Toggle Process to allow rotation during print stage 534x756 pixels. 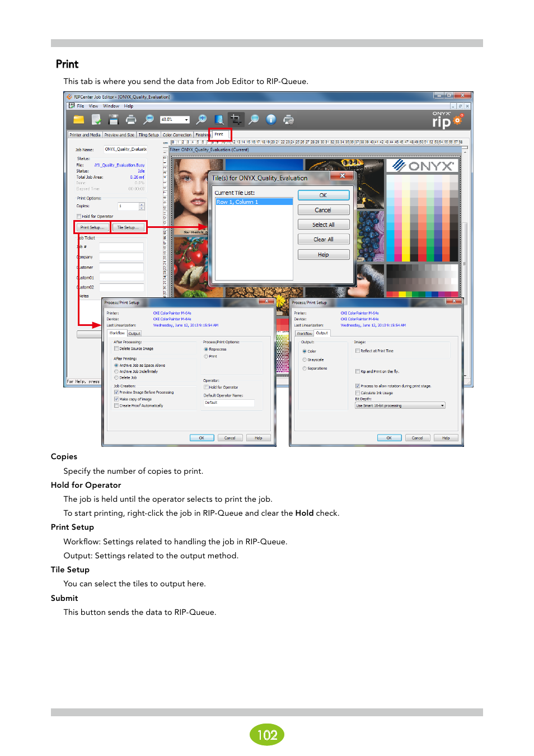click(x=358, y=386)
